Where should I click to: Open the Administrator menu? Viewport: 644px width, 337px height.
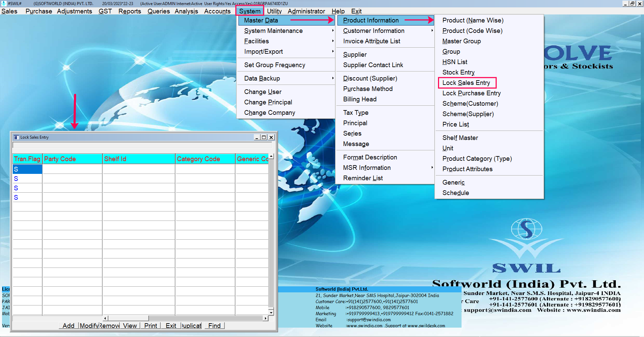tap(306, 11)
